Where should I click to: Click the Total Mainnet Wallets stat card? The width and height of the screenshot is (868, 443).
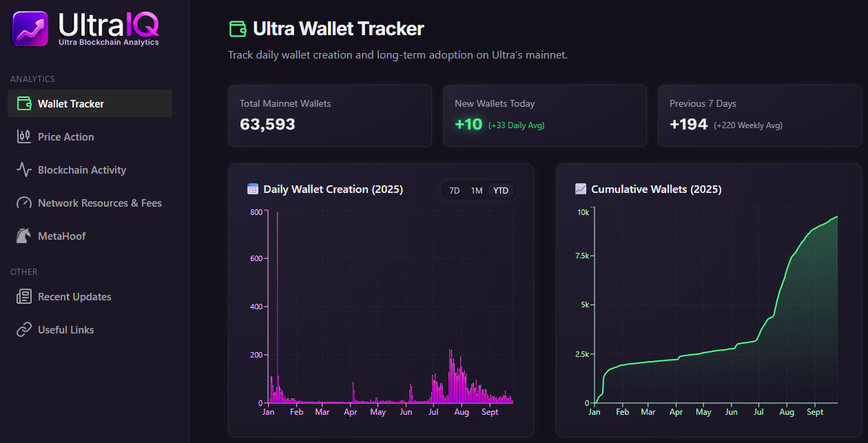click(x=329, y=115)
